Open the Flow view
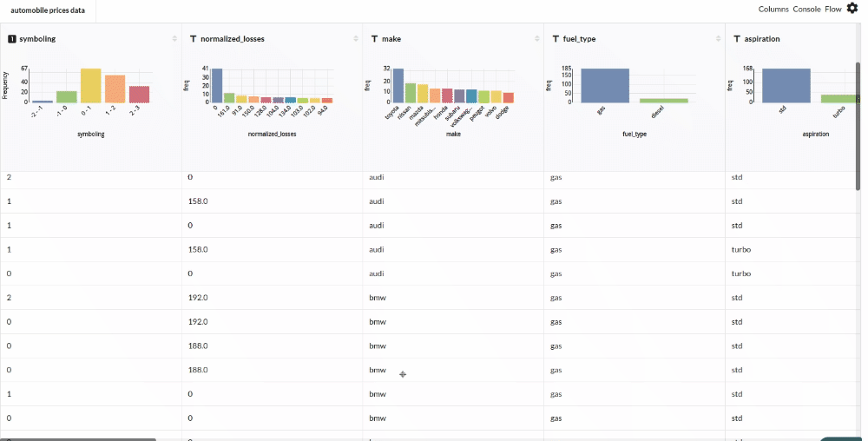The image size is (868, 441). [x=833, y=9]
